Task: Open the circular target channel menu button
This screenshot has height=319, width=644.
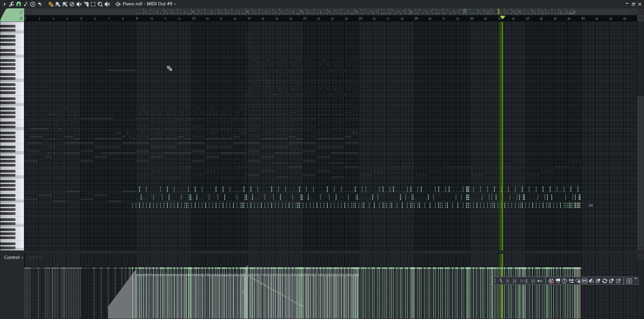Action: (x=33, y=4)
